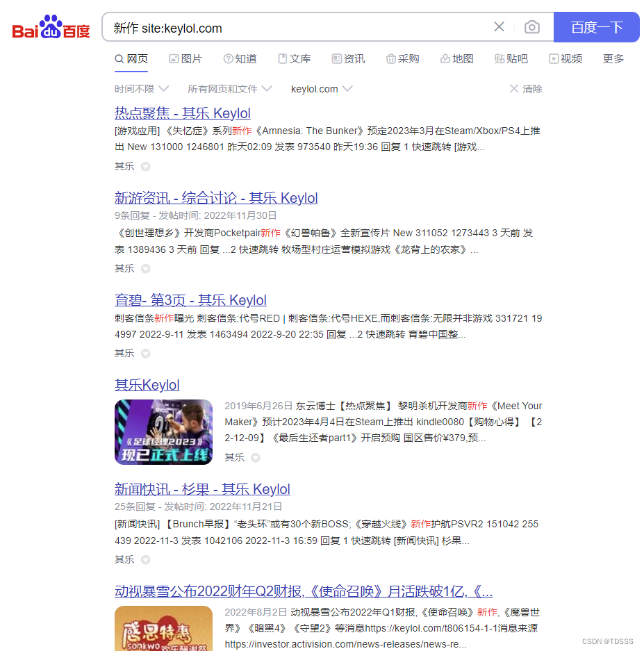This screenshot has height=651, width=644.
Task: Switch to the 图片 tab
Action: 185,59
